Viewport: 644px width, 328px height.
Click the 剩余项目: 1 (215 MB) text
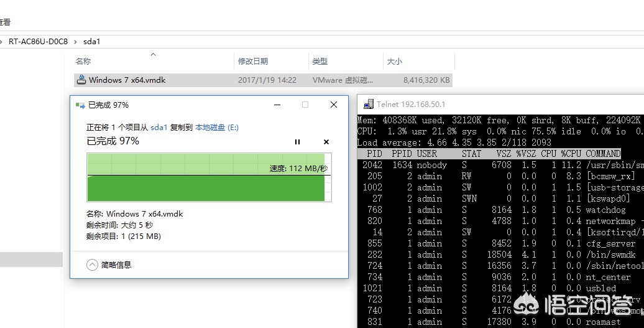pyautogui.click(x=124, y=237)
